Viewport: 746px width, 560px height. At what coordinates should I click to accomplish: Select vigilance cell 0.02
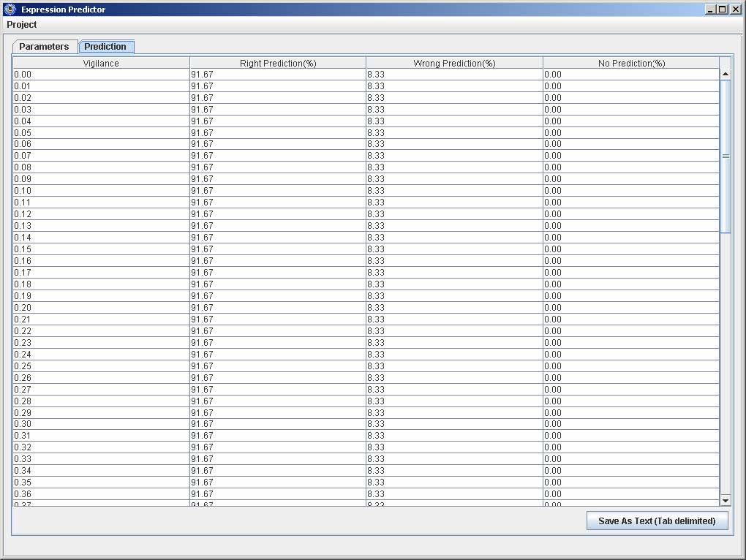(101, 98)
